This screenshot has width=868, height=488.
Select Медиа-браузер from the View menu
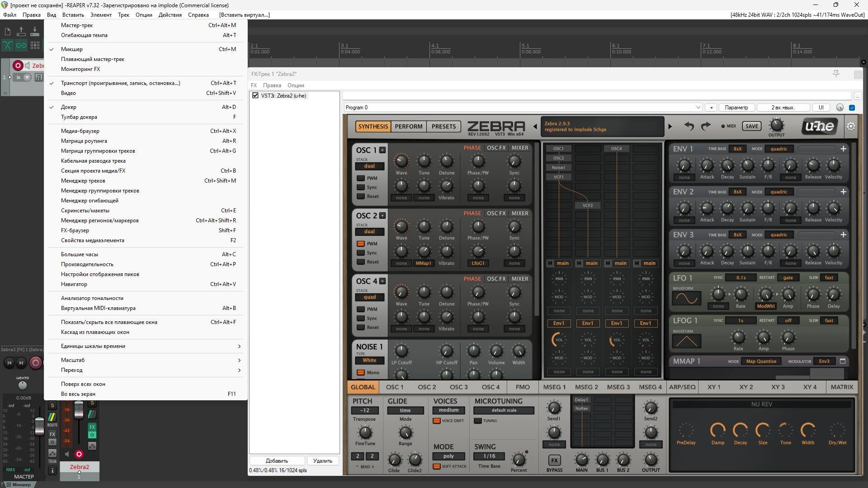(x=146, y=131)
